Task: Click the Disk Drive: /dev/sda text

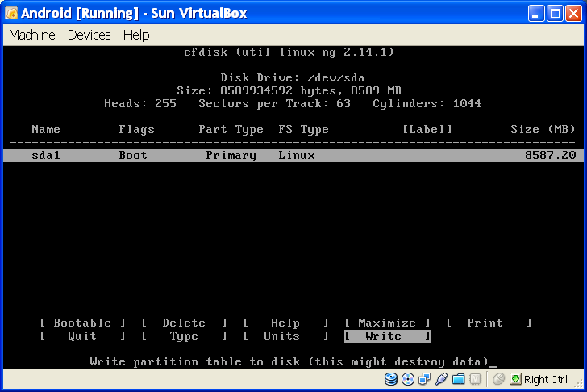Action: coord(293,77)
